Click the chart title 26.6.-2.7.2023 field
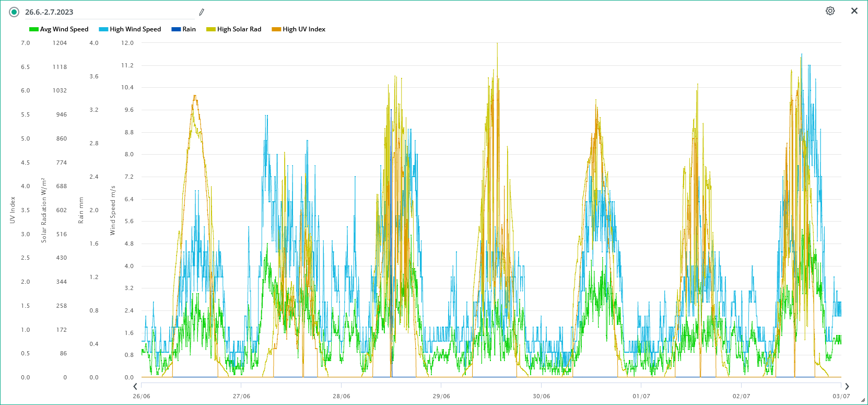The image size is (868, 405). [x=104, y=12]
